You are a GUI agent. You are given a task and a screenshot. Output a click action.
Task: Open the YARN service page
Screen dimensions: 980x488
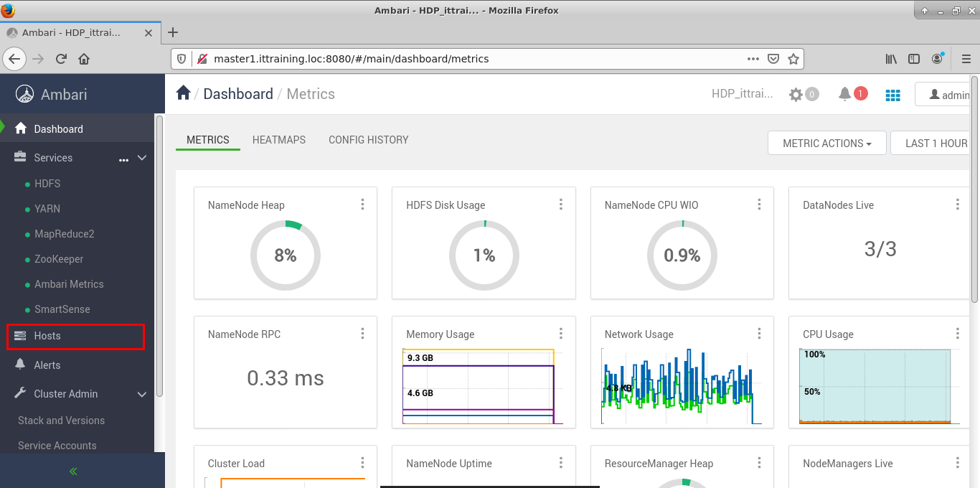tap(47, 209)
